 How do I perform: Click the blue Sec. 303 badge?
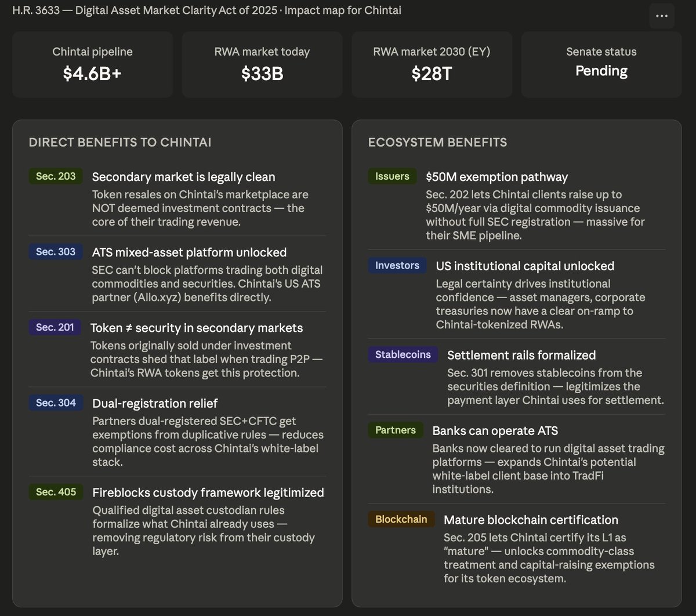56,252
